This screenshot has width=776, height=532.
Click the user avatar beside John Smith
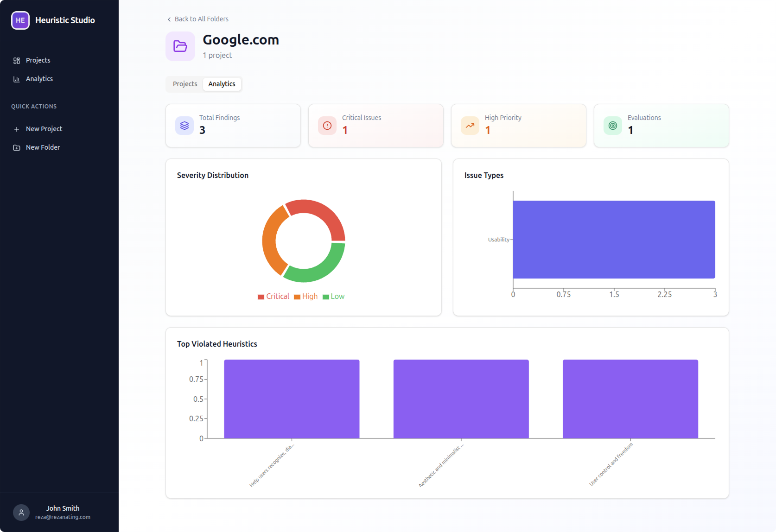coord(21,512)
